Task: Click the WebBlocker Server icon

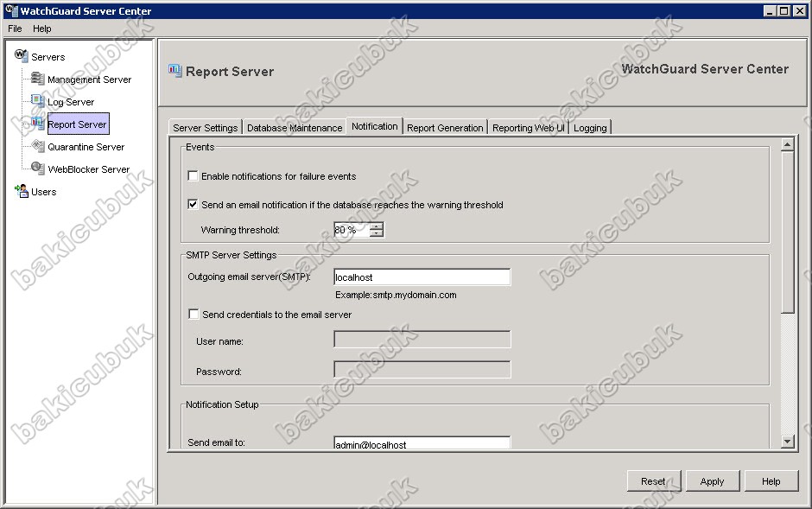Action: [x=37, y=168]
